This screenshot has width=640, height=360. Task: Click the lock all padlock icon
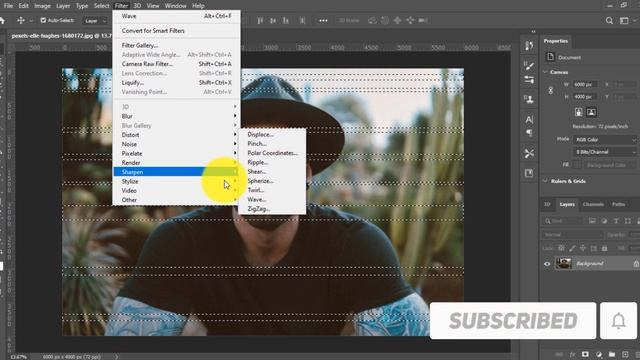(604, 248)
